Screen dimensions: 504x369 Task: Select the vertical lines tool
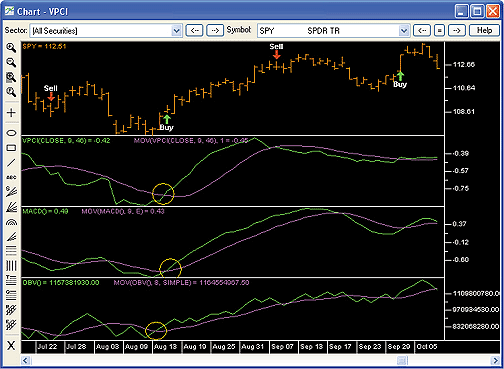click(11, 266)
